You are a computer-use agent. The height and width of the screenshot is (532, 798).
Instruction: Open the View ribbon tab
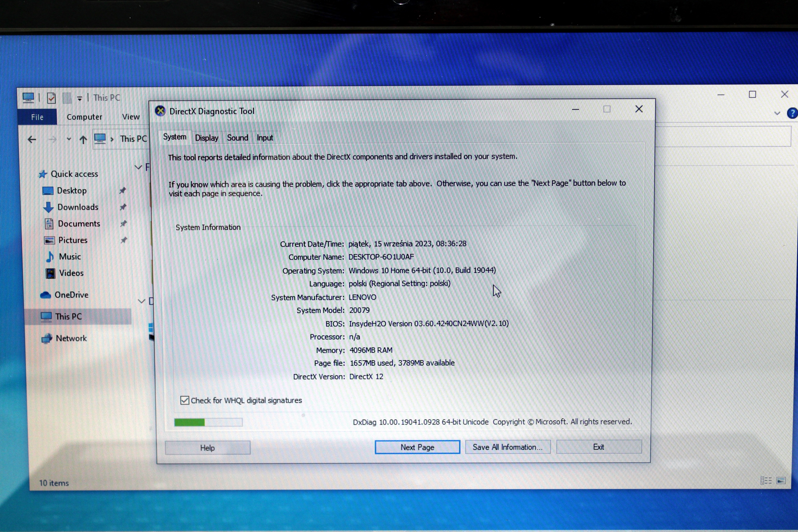pos(131,117)
